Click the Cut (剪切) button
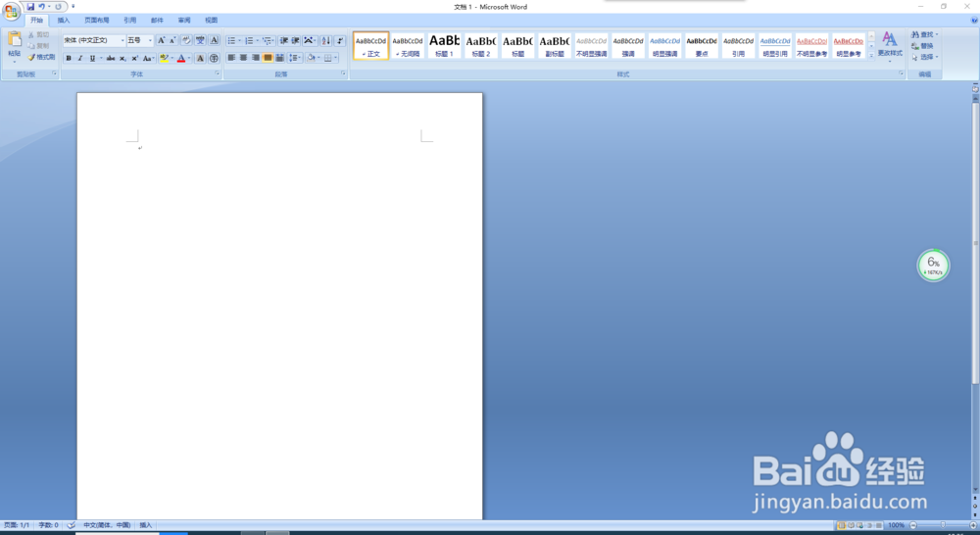This screenshot has height=535, width=980. [x=39, y=35]
